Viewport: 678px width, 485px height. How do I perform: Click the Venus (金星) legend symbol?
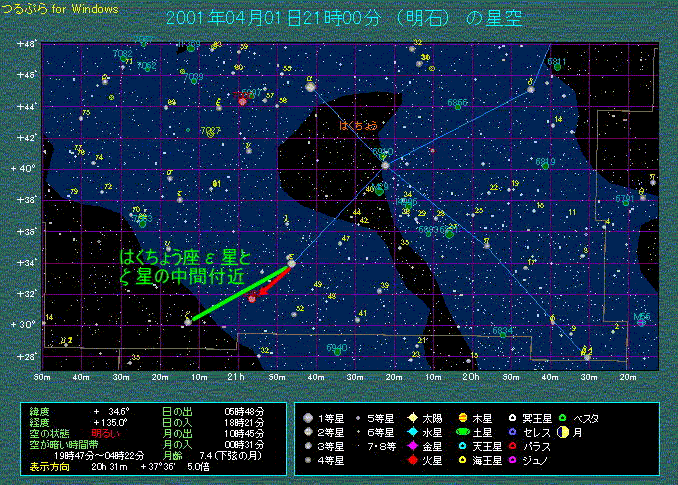click(413, 446)
